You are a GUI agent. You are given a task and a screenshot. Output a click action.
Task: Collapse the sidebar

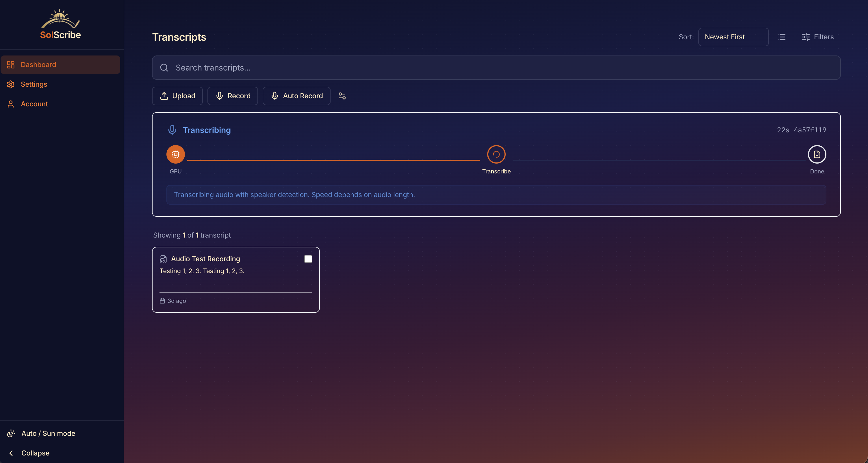pyautogui.click(x=35, y=453)
